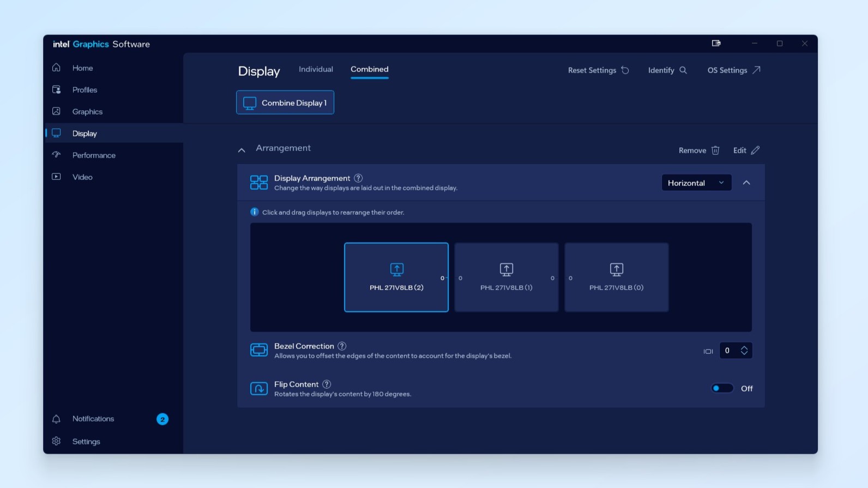Image resolution: width=868 pixels, height=488 pixels.
Task: Click the Intel Graphics Software title
Action: [101, 44]
